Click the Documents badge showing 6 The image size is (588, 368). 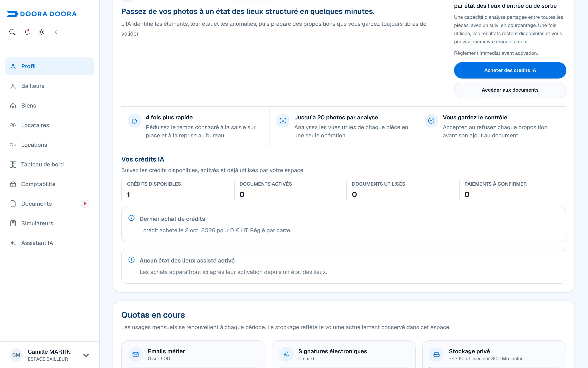(85, 204)
